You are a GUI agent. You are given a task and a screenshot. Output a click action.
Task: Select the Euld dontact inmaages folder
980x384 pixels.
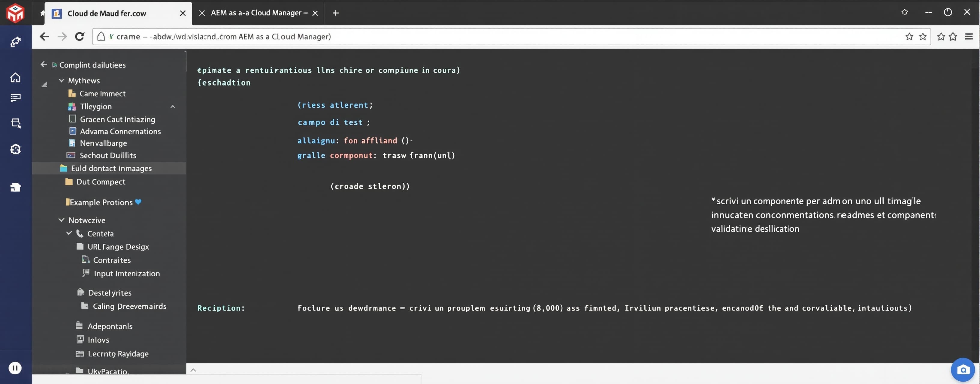click(109, 168)
